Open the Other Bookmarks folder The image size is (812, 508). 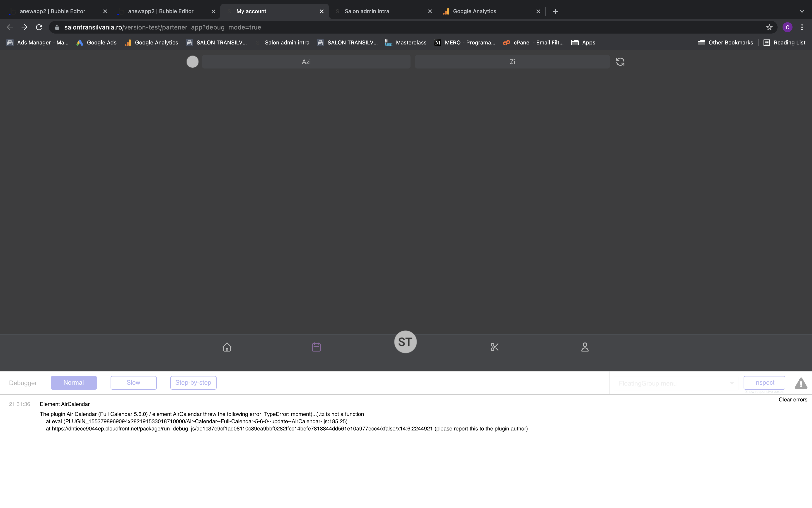point(725,43)
